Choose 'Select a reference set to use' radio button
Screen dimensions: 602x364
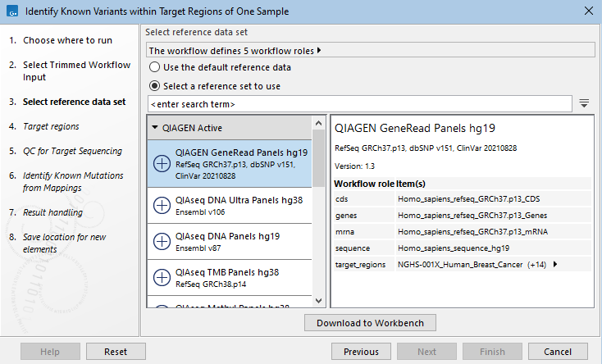point(154,85)
